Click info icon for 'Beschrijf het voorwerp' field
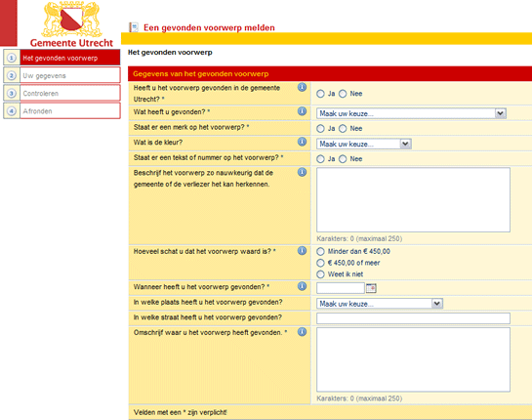 (x=302, y=172)
